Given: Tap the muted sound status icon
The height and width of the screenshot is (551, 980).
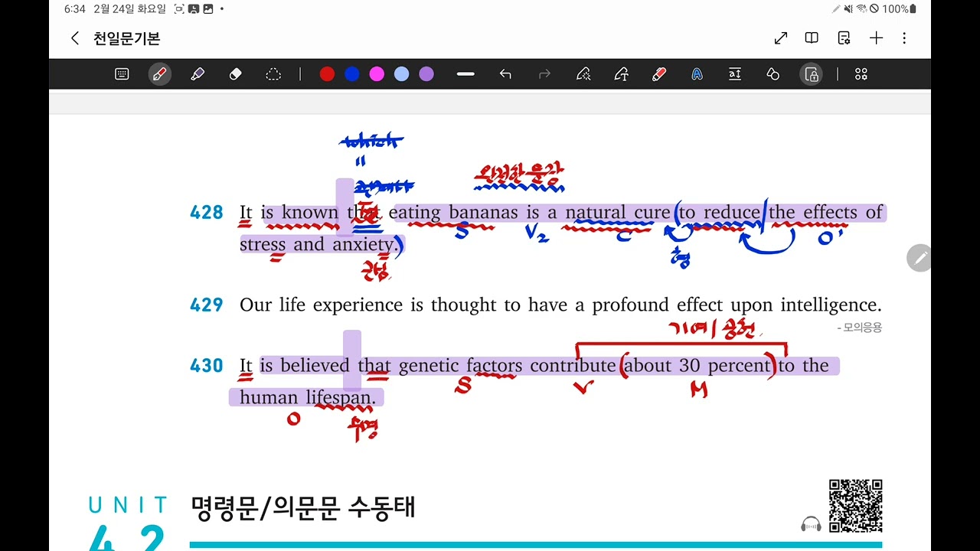Looking at the screenshot, I should coord(848,9).
